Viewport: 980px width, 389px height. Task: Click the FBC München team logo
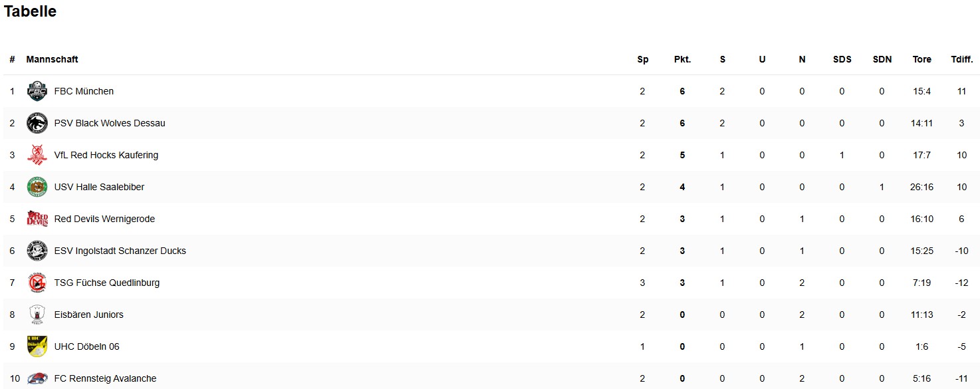[x=37, y=91]
